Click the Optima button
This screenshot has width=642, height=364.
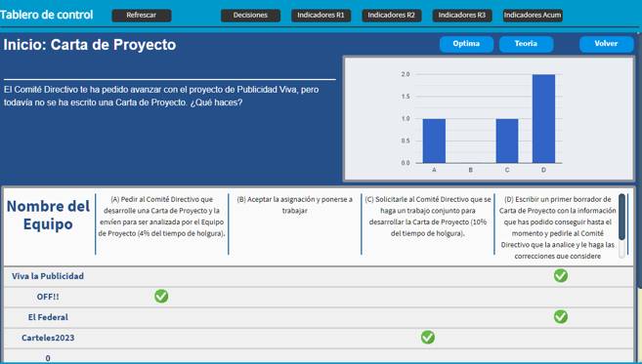point(466,44)
